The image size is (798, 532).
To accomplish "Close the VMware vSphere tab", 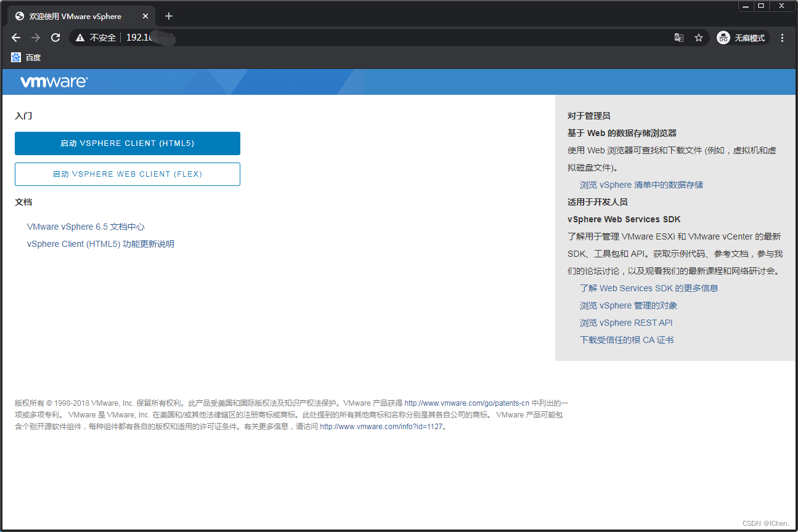I will tap(146, 16).
